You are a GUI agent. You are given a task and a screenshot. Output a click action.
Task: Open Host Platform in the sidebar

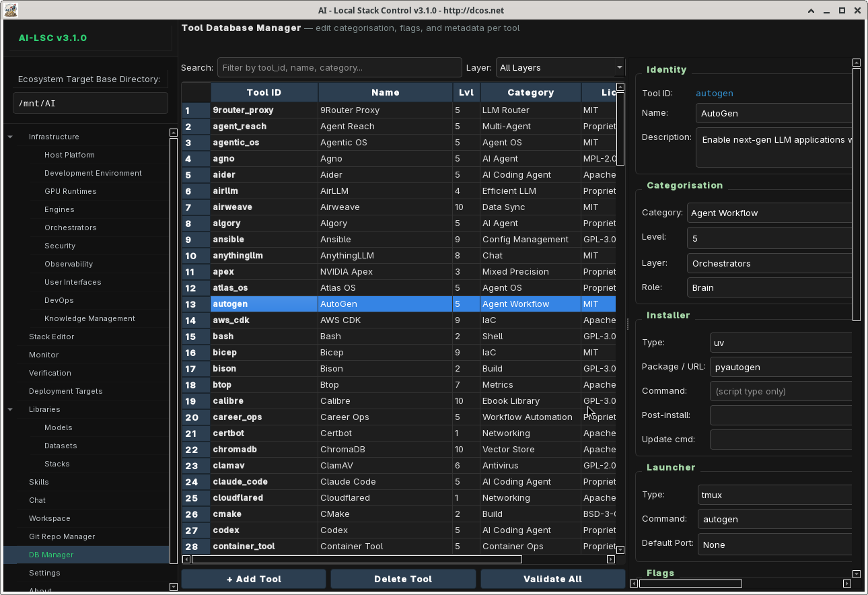(x=69, y=155)
